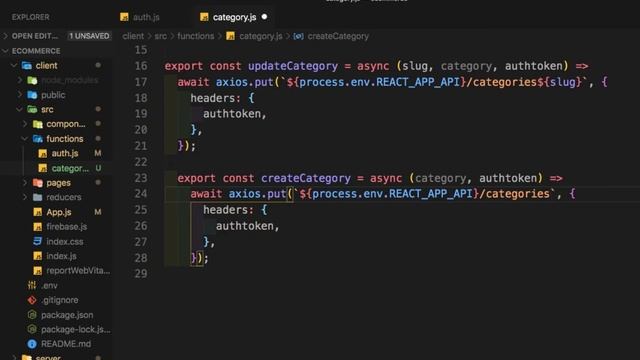640x360 pixels.
Task: Click the src folder icon
Action: point(32,109)
